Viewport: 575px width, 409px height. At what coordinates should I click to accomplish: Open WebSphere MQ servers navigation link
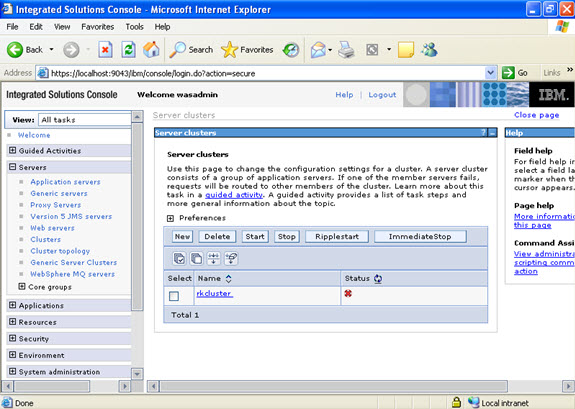pyautogui.click(x=73, y=274)
